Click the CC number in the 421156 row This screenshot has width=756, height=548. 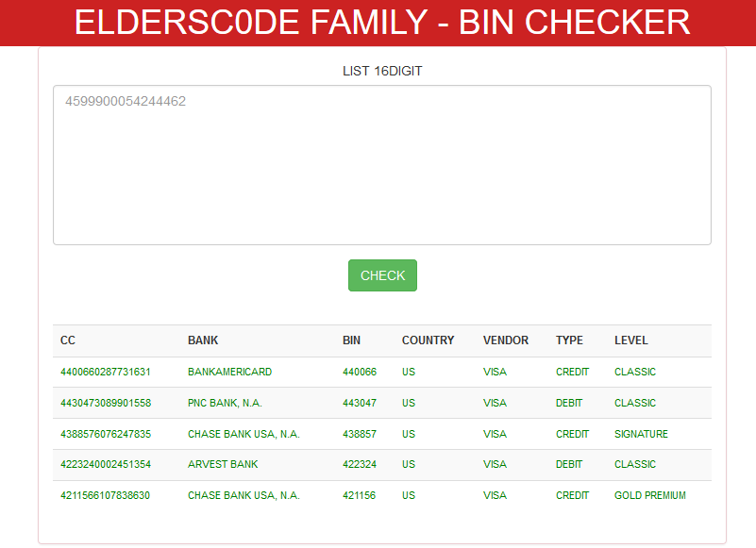(105, 495)
